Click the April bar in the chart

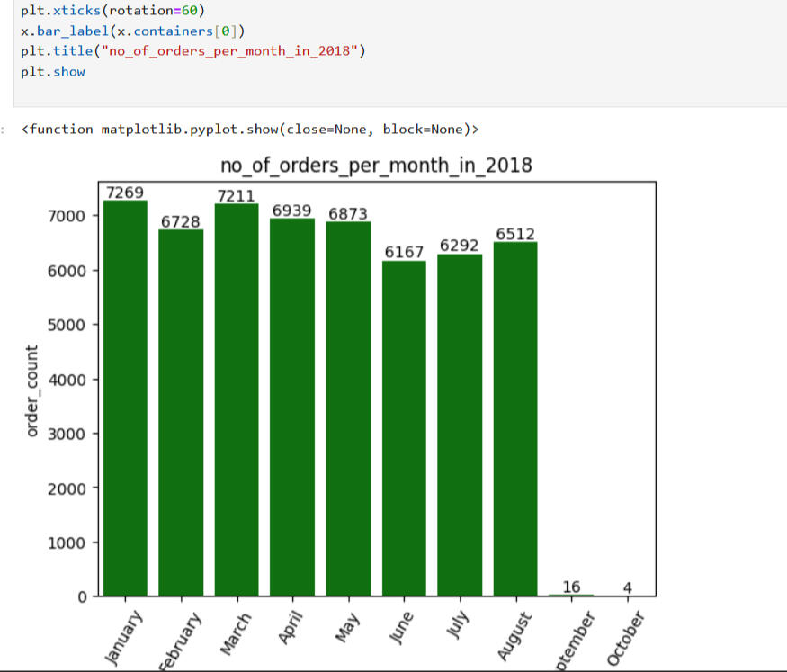(292, 407)
